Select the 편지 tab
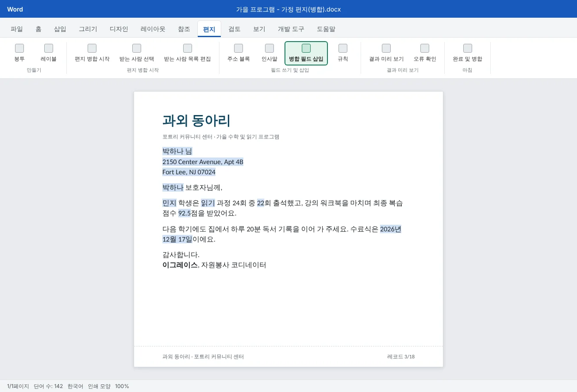Screen dimensions: 577x392 209,29
